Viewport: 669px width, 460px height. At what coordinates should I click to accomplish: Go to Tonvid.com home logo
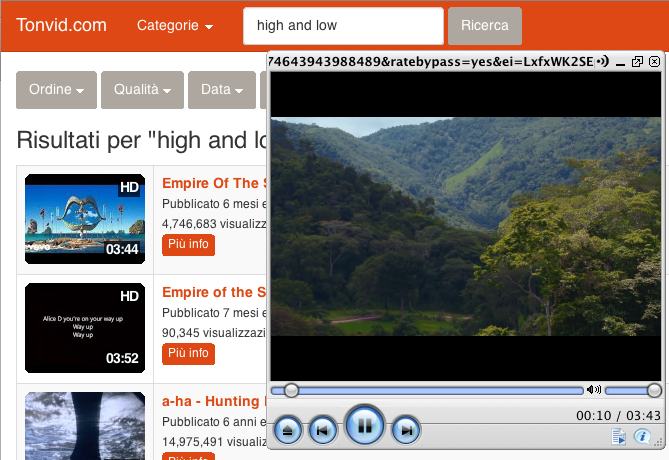pos(61,25)
